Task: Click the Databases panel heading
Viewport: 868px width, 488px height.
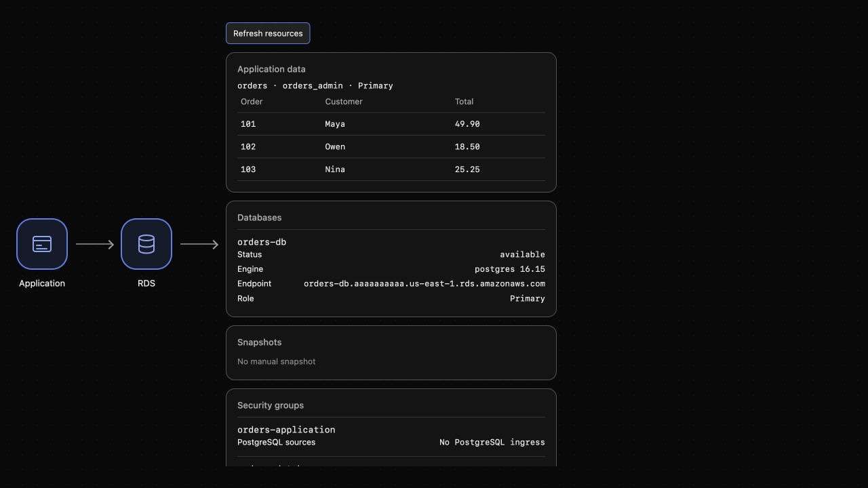Action: pyautogui.click(x=259, y=218)
